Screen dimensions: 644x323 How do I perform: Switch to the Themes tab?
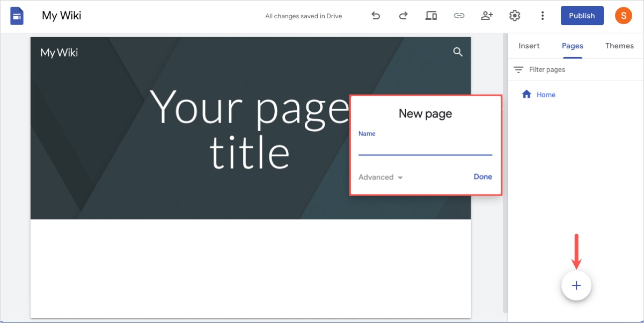click(619, 46)
